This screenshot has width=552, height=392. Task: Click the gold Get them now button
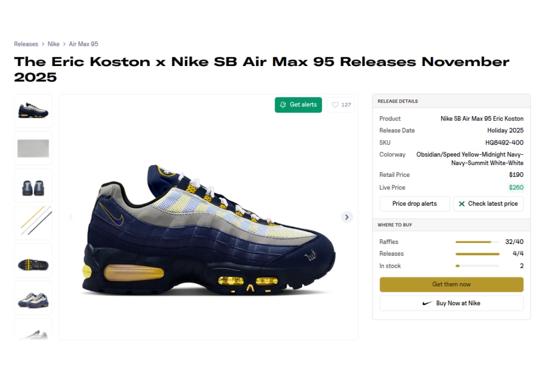click(x=451, y=284)
